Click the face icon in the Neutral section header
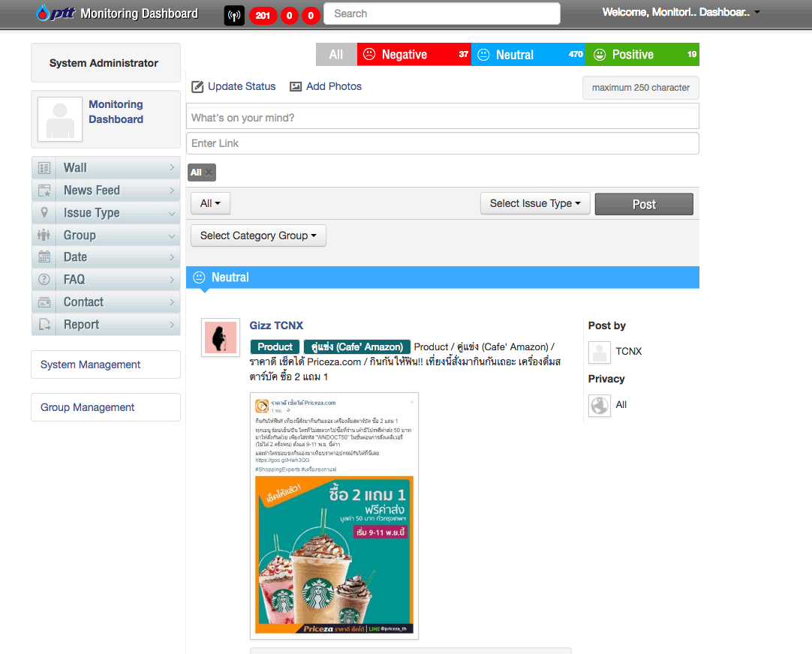This screenshot has width=812, height=654. pos(199,277)
